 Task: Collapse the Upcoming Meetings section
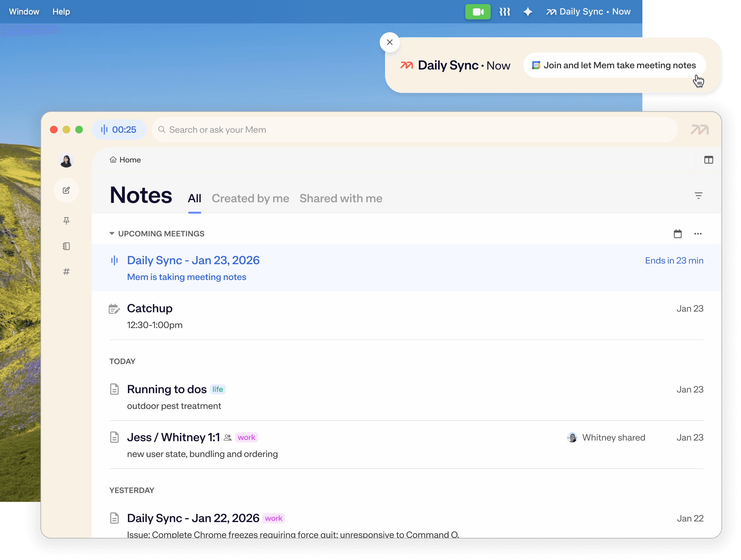(112, 234)
